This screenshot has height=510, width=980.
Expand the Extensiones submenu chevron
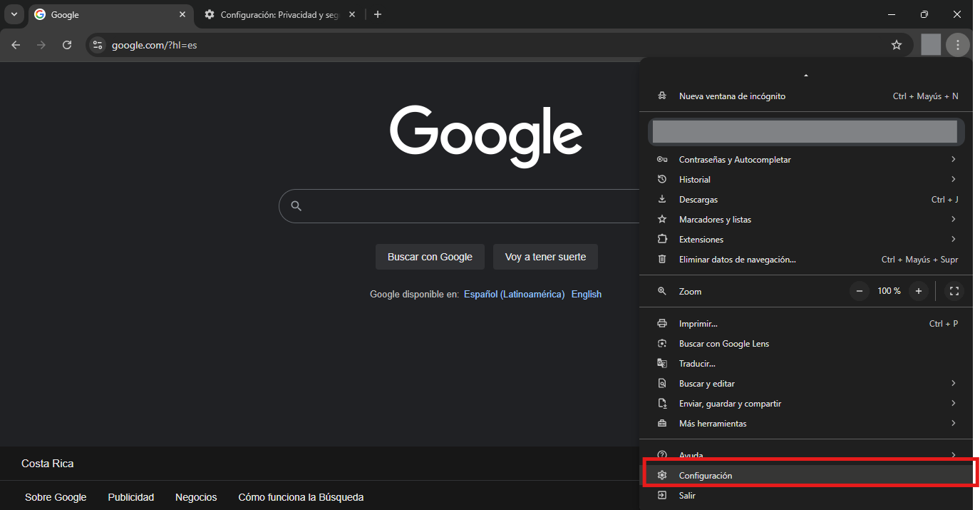954,239
